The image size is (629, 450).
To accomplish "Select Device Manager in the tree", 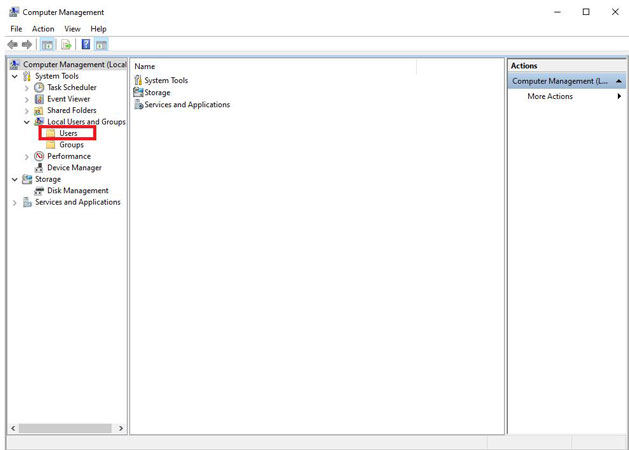I will (x=72, y=168).
